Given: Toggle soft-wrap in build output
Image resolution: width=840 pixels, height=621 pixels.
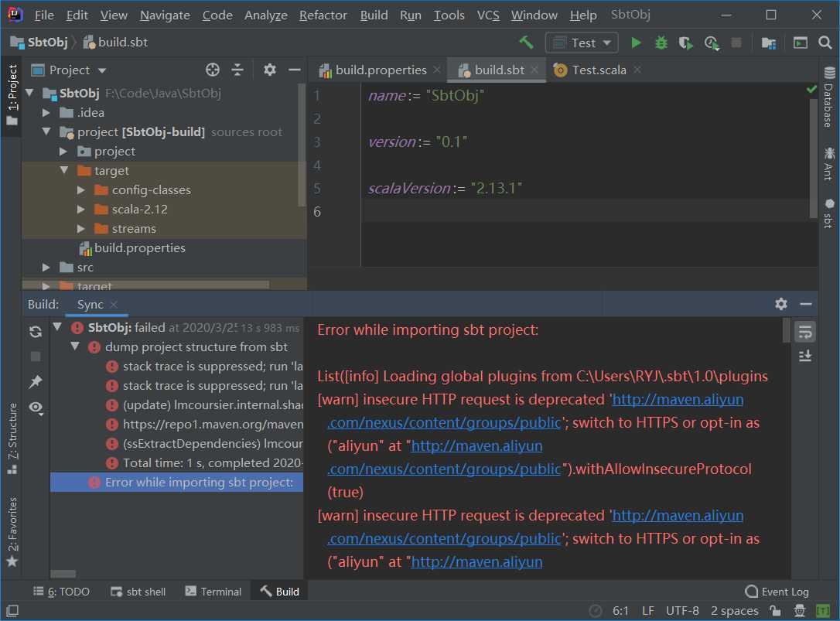Looking at the screenshot, I should [805, 331].
